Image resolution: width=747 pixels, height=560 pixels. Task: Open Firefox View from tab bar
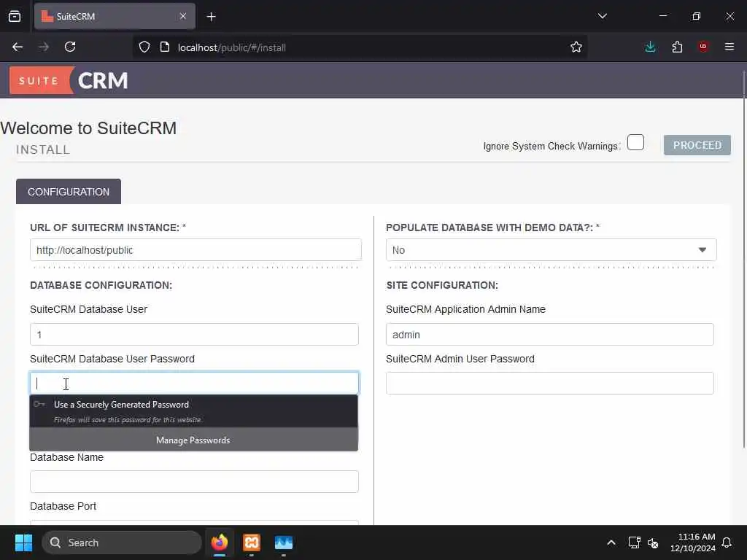[15, 17]
